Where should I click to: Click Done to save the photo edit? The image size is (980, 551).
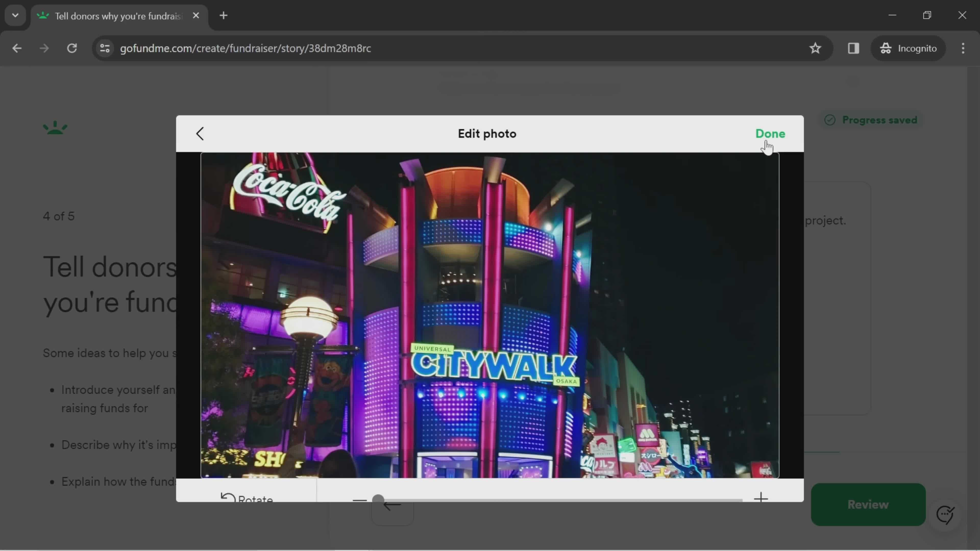770,134
